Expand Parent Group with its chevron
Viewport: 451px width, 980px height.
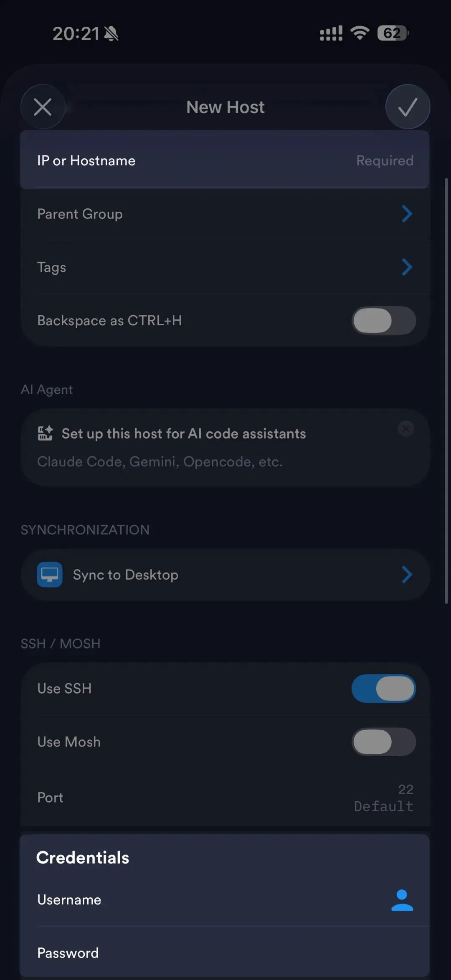point(407,214)
